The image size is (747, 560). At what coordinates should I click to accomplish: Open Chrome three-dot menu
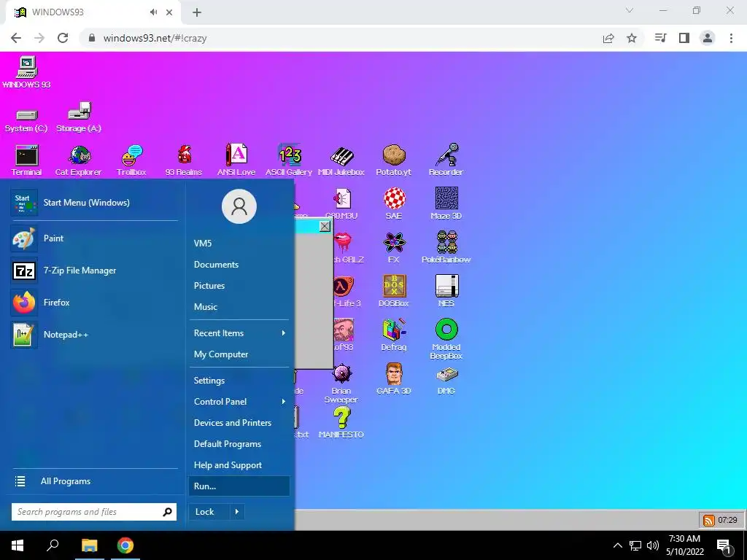click(x=731, y=38)
